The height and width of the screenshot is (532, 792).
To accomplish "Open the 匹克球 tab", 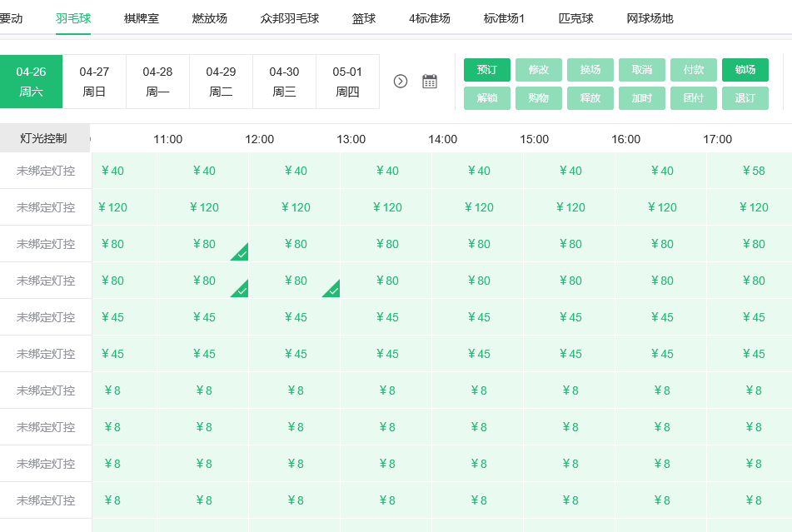I will click(575, 18).
